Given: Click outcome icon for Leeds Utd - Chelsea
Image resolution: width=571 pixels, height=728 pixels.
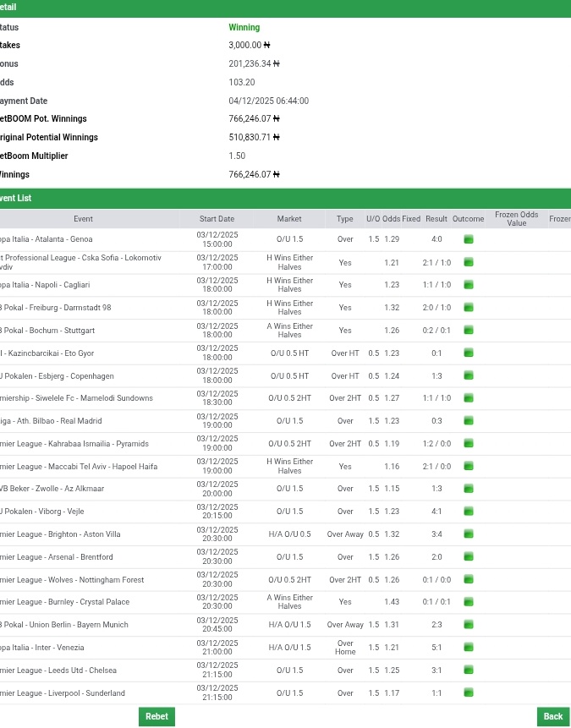Looking at the screenshot, I should 469,670.
